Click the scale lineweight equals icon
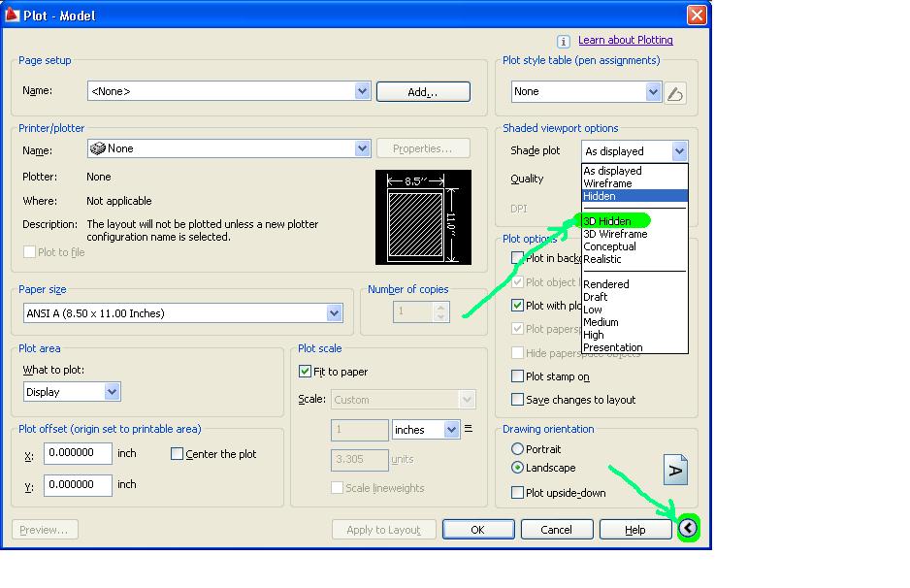Image resolution: width=910 pixels, height=588 pixels. 469,428
